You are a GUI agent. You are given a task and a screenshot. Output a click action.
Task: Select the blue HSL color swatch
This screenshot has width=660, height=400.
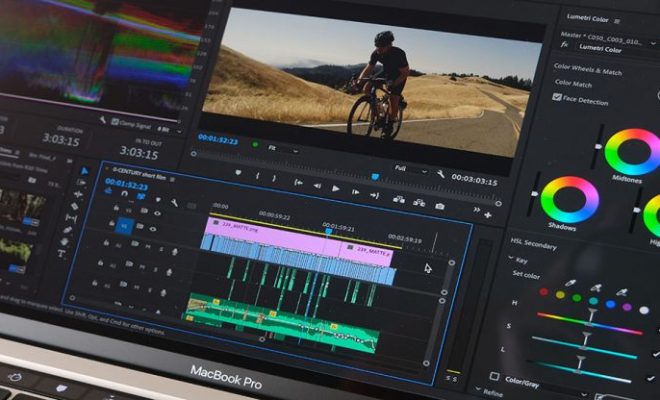click(610, 304)
